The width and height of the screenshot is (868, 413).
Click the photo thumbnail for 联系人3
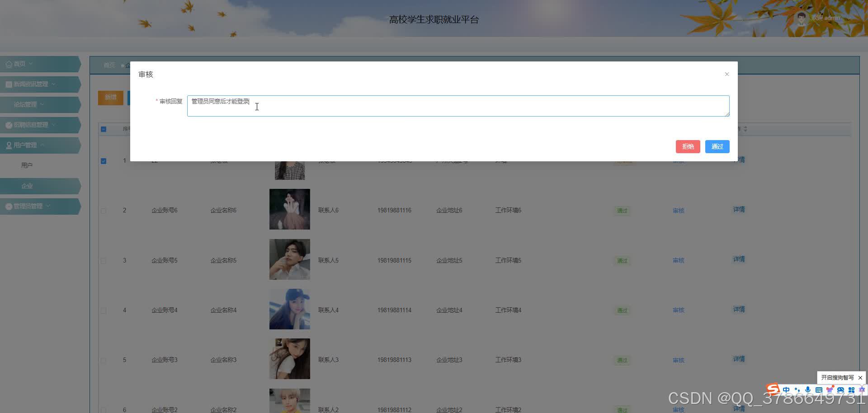[290, 359]
